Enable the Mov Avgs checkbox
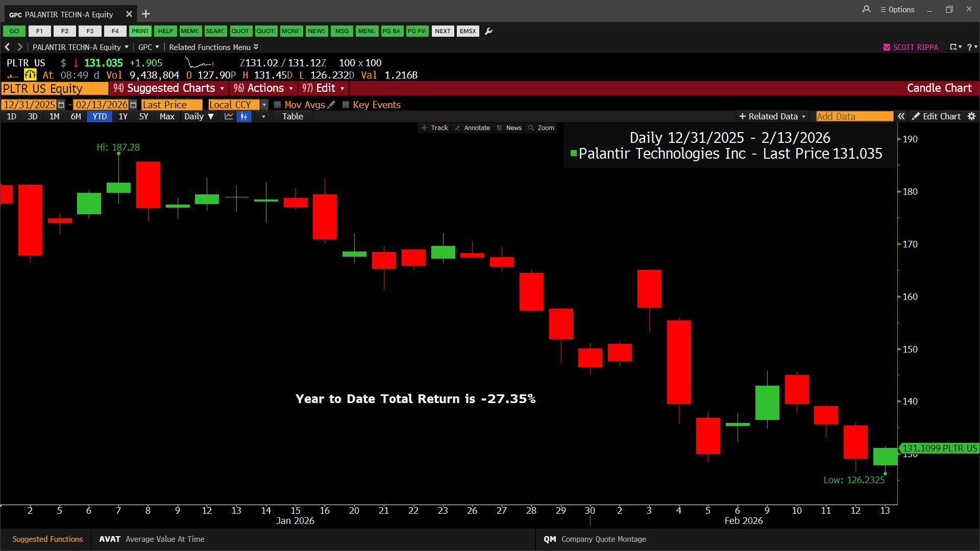980x551 pixels. pos(278,105)
